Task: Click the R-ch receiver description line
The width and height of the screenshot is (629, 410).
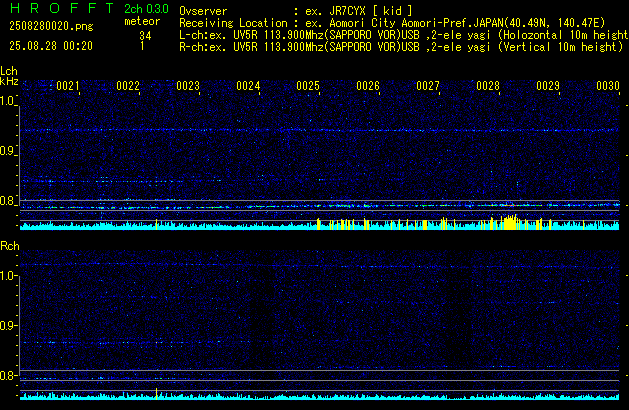Action: pos(401,47)
